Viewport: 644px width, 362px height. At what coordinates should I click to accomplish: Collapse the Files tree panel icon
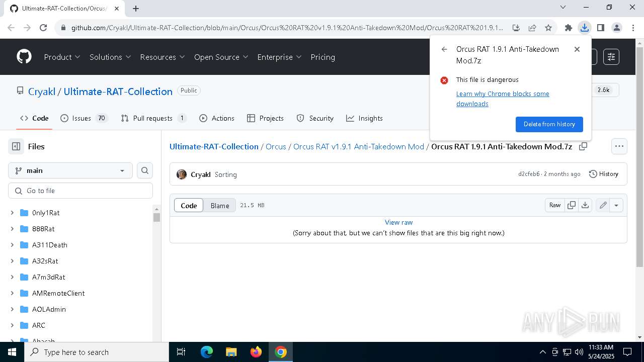coord(16,146)
